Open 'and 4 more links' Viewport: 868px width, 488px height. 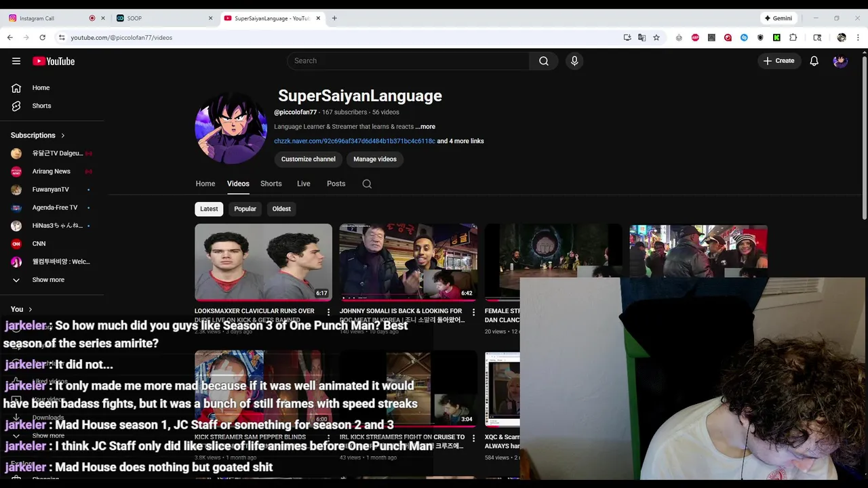[x=460, y=141]
